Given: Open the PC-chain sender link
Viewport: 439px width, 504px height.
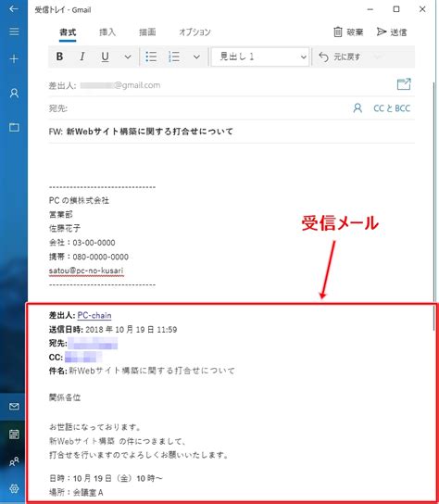Looking at the screenshot, I should coord(94,315).
